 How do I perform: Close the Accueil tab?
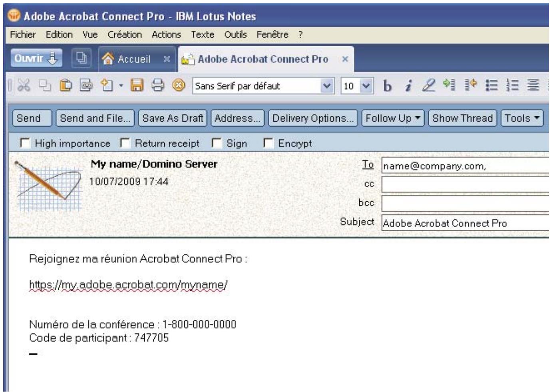[167, 59]
